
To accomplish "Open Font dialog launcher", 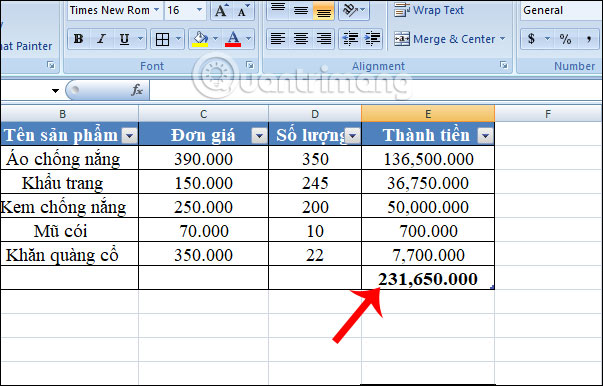I will [250, 65].
